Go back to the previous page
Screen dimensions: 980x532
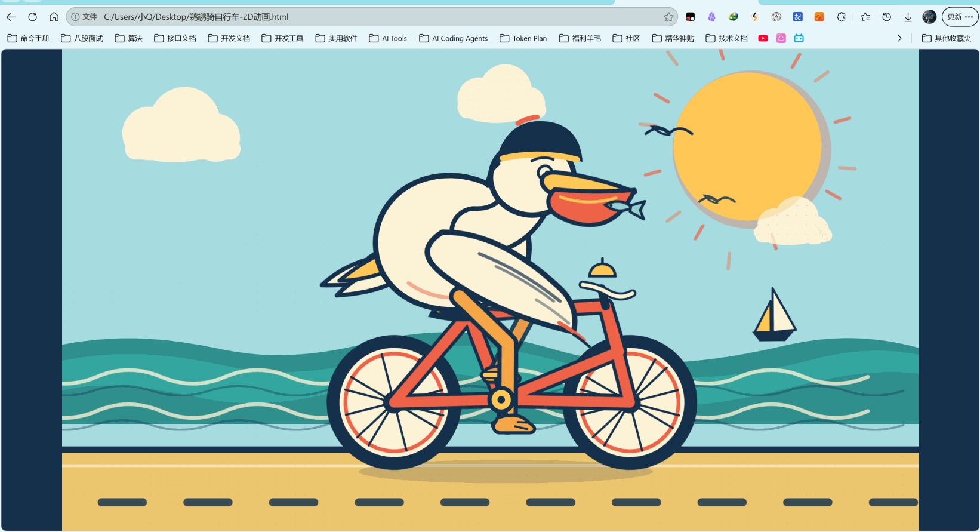click(x=11, y=17)
